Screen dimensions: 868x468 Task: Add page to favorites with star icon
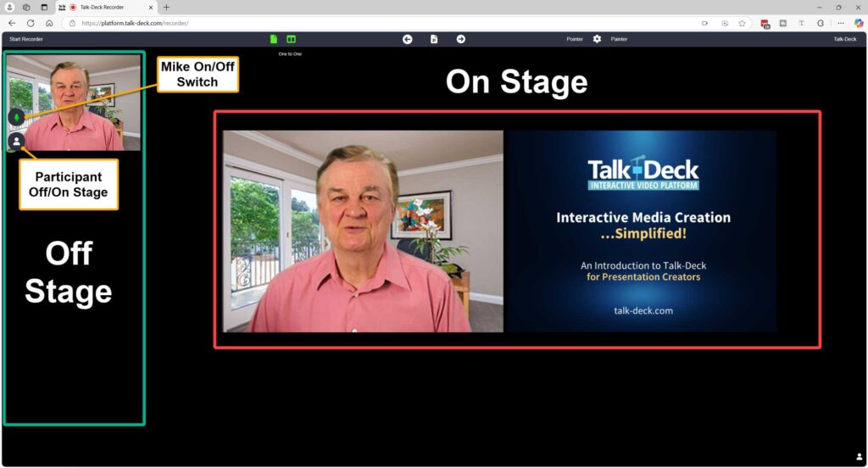[742, 23]
